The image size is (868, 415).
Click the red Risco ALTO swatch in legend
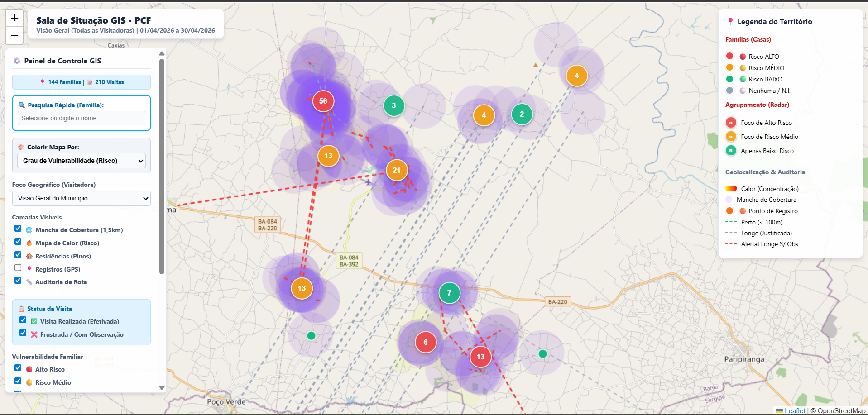coord(729,56)
